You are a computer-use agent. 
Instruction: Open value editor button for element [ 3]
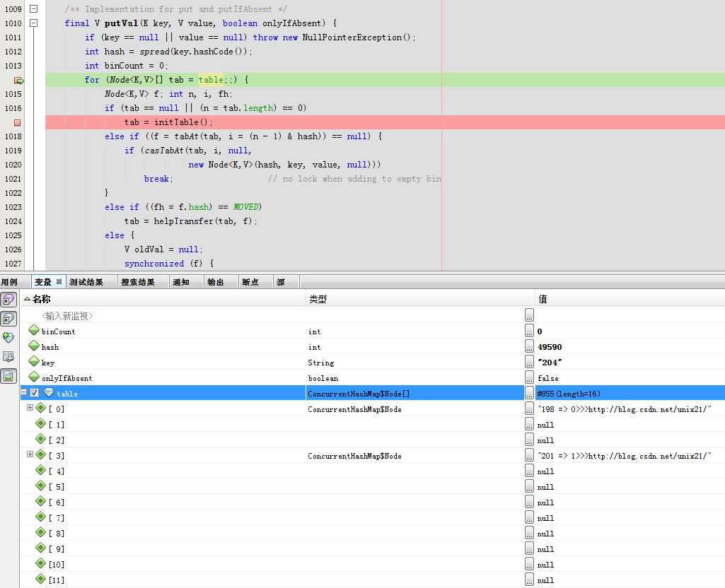(529, 455)
